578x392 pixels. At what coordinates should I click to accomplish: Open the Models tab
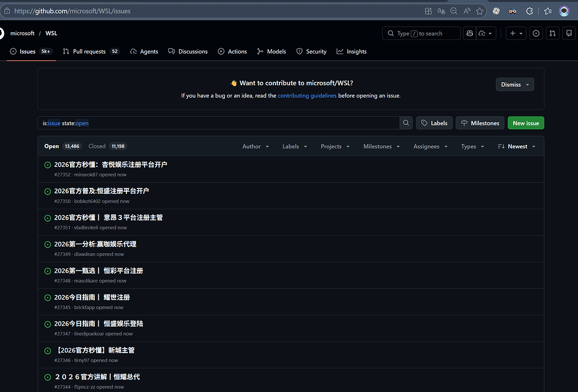point(272,51)
